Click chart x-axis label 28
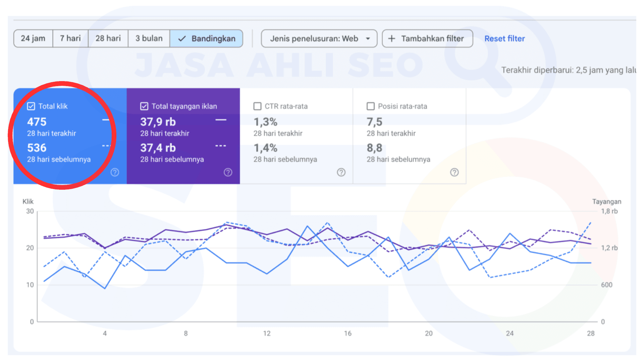The image size is (644, 362). pyautogui.click(x=591, y=333)
